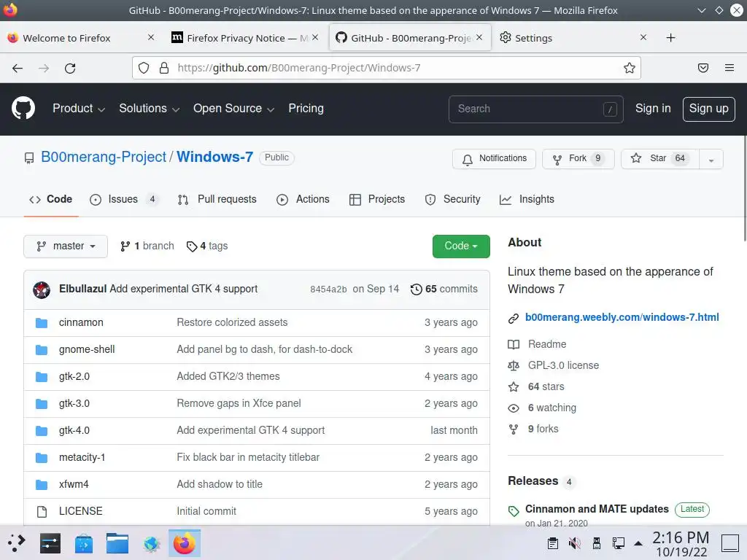Click the link chain icon in About
The width and height of the screenshot is (747, 560).
click(513, 318)
